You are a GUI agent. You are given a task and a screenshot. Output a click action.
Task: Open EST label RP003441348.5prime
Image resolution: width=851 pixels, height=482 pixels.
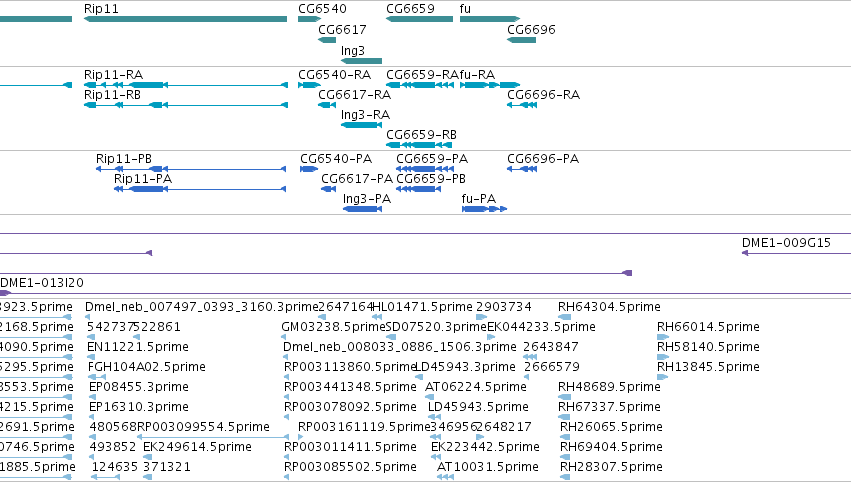350,387
